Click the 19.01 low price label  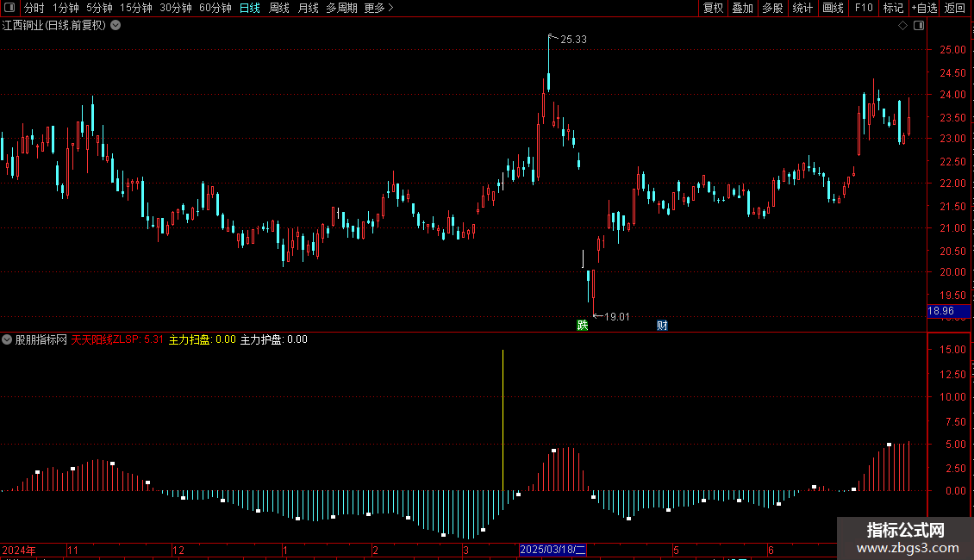tap(617, 317)
